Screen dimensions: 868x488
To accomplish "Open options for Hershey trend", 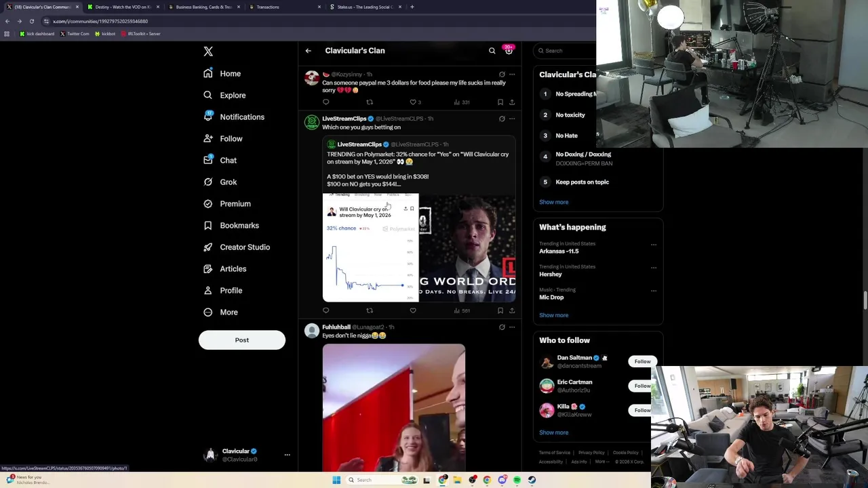I will click(x=654, y=268).
